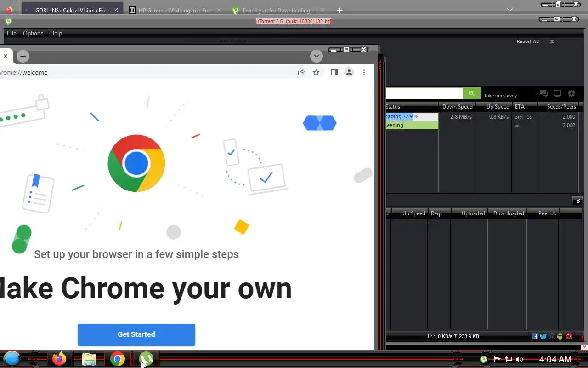The width and height of the screenshot is (588, 368).
Task: Sort peers by Uploaded column
Action: (469, 213)
